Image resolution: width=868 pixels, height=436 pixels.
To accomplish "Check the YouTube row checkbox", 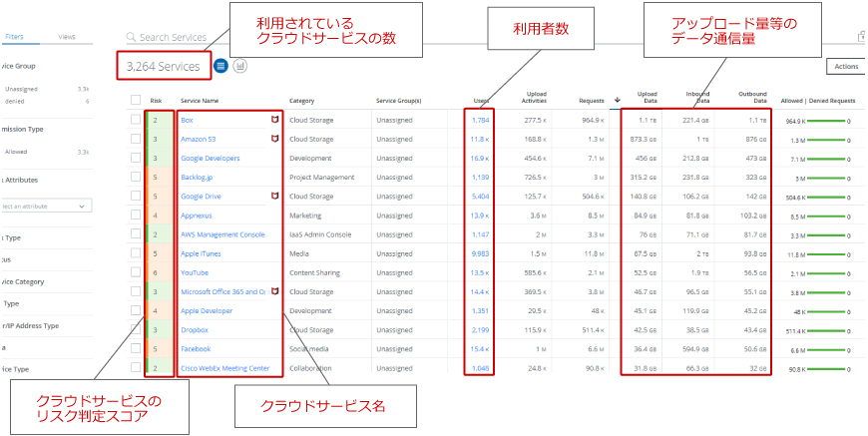I will click(x=136, y=272).
